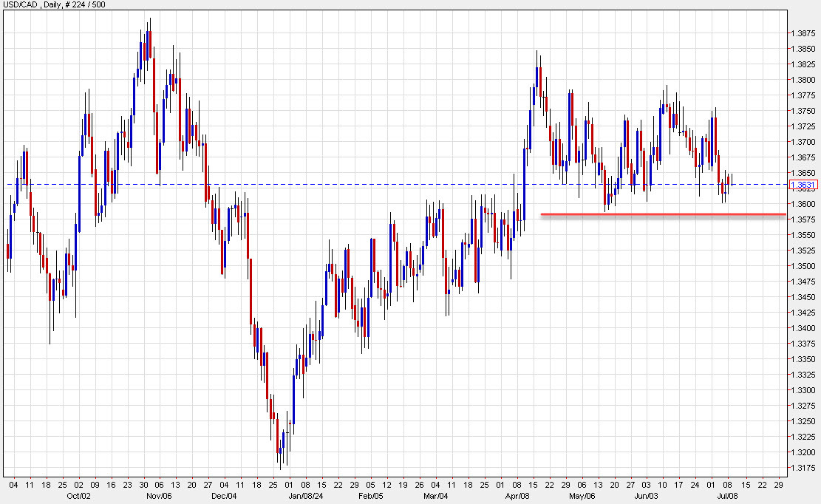The image size is (821, 504).
Task: Select the Jan/08/24 date axis label
Action: [x=306, y=497]
